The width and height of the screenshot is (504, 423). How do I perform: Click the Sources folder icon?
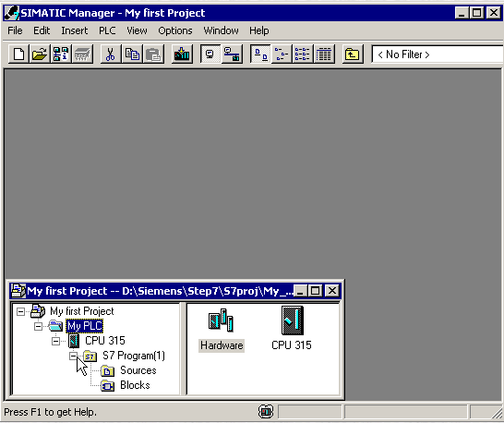(108, 371)
